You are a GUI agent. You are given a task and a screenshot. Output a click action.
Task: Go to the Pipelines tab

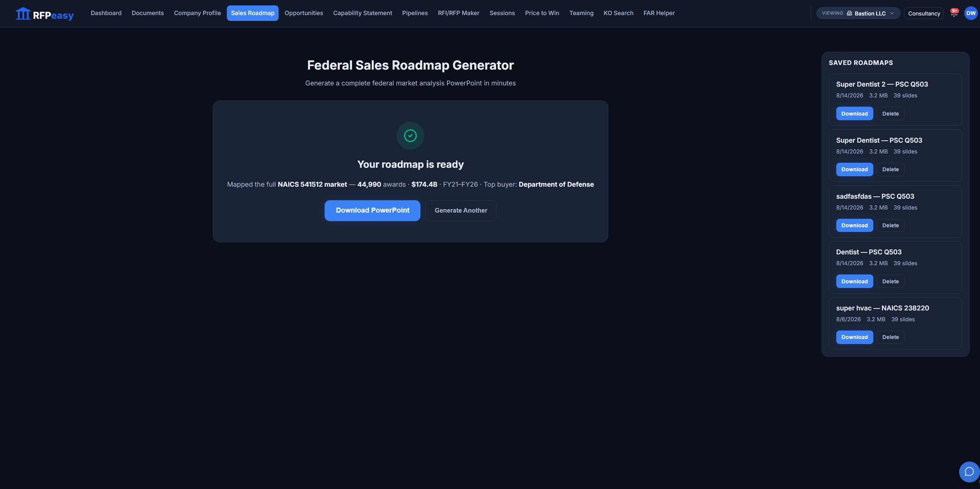415,13
